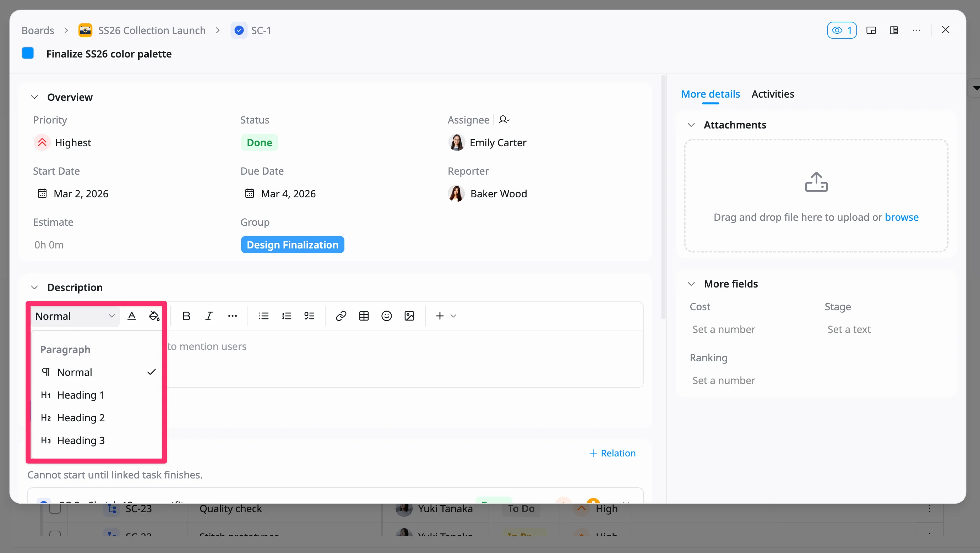Viewport: 980px width, 553px height.
Task: Click the SC-1 task type icon
Action: tap(239, 30)
